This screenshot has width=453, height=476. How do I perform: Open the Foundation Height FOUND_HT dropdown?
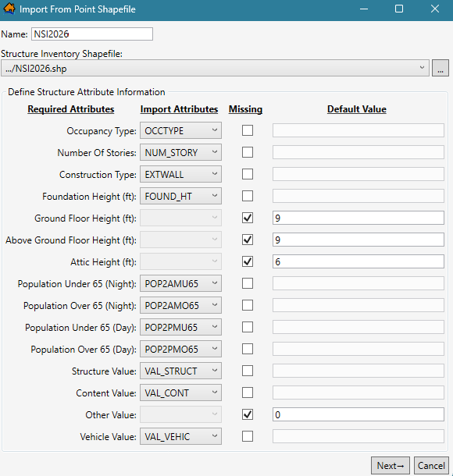180,196
